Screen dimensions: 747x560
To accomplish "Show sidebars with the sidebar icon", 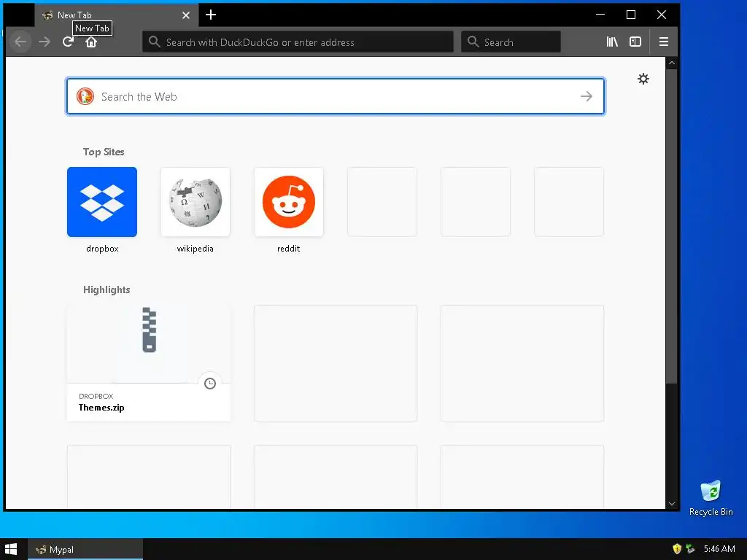I will point(635,42).
